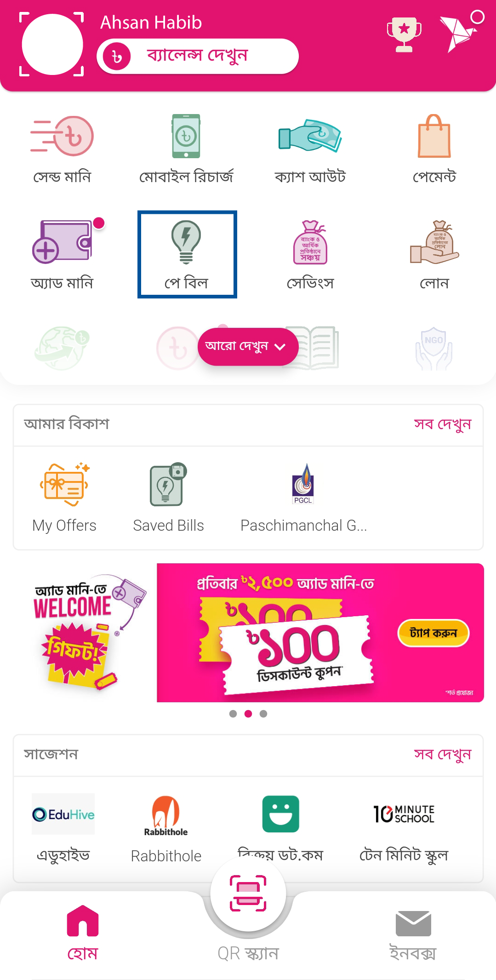Switch to the Inbox tab
This screenshot has width=496, height=980.
coord(413,934)
